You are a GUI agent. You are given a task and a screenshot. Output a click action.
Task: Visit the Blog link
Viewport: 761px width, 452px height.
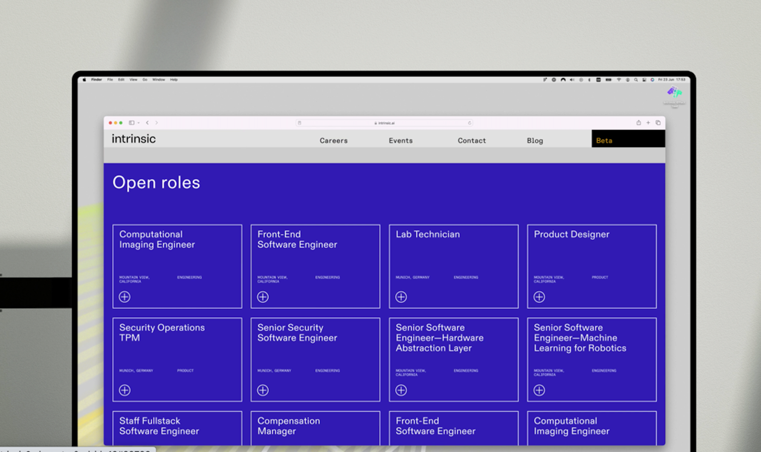[535, 141]
